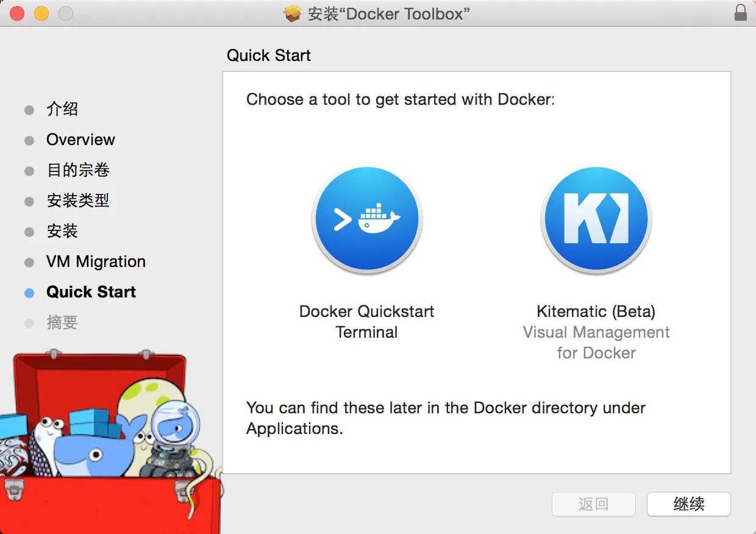Click the Docker Toolbox illustration
The width and height of the screenshot is (756, 534).
[111, 441]
